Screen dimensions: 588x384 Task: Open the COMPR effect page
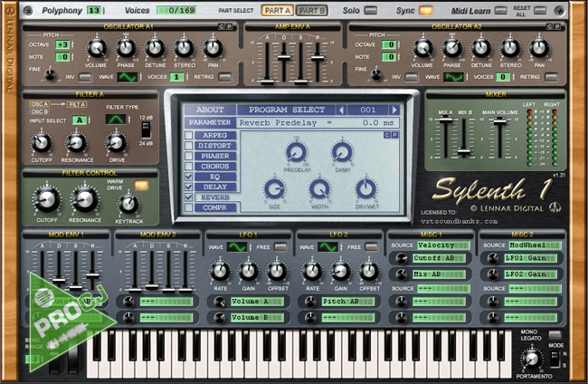pos(215,207)
